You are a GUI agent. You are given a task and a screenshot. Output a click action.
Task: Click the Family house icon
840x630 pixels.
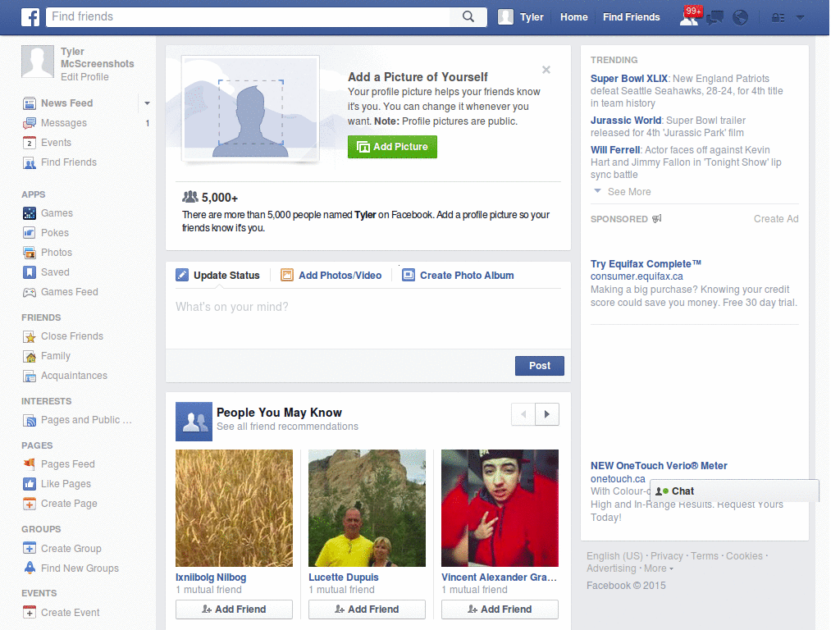(x=30, y=356)
